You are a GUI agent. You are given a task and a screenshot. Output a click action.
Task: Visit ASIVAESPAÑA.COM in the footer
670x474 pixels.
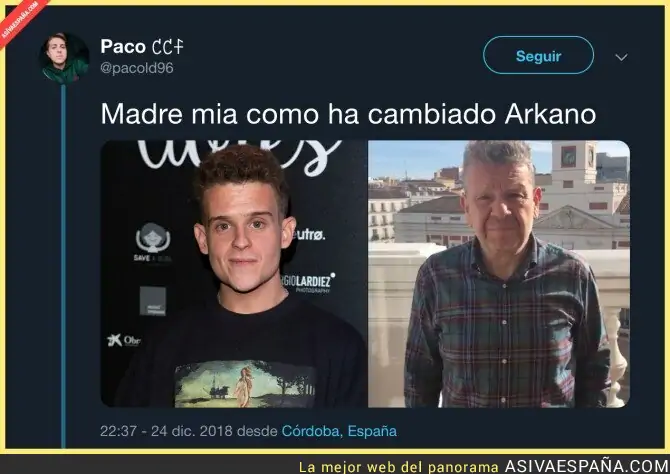pos(587,466)
